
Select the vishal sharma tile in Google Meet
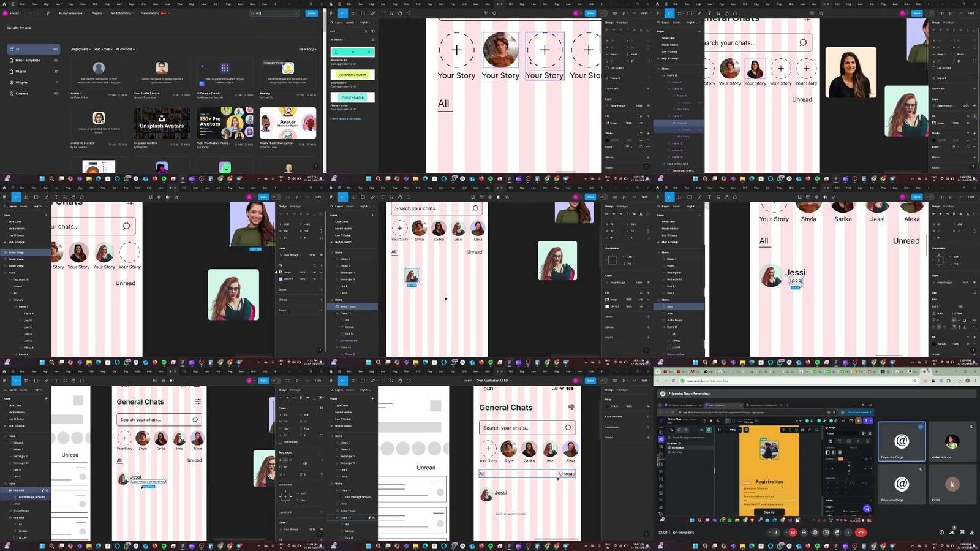coord(952,441)
